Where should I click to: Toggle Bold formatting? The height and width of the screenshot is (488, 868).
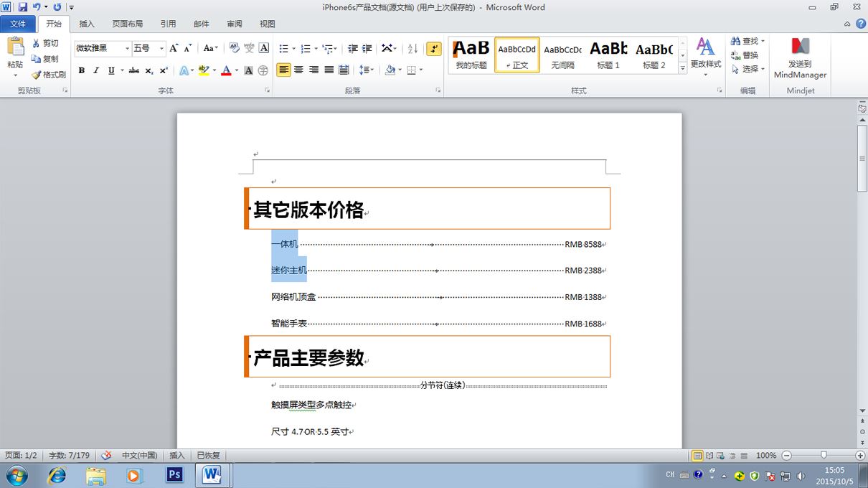click(82, 70)
